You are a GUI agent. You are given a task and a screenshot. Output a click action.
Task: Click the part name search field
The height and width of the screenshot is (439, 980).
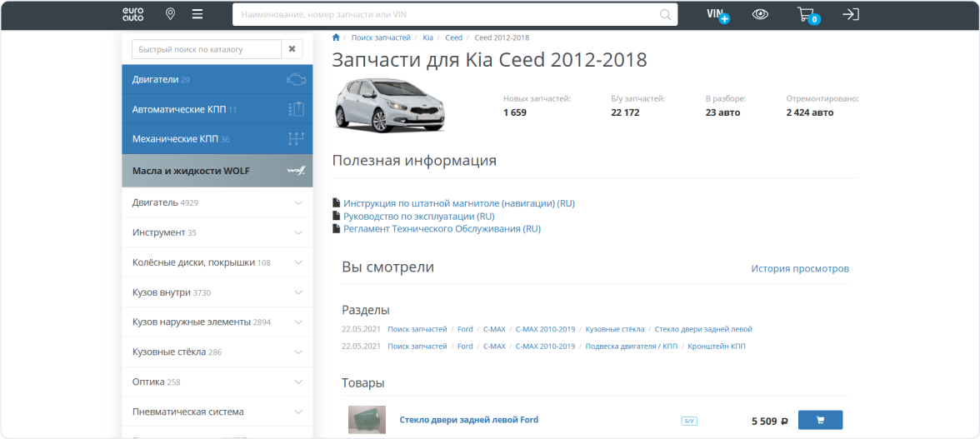point(446,14)
